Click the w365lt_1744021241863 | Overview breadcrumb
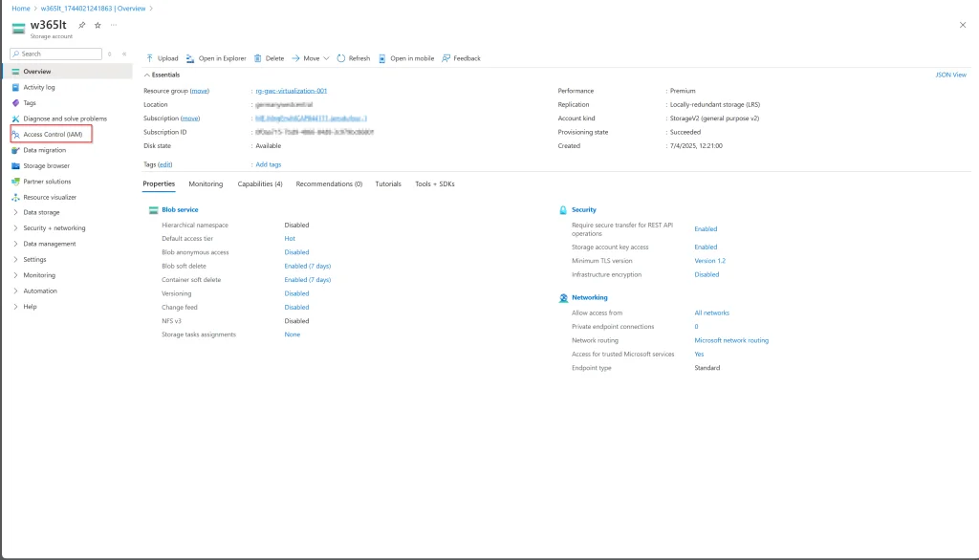The image size is (979, 560). 93,8
